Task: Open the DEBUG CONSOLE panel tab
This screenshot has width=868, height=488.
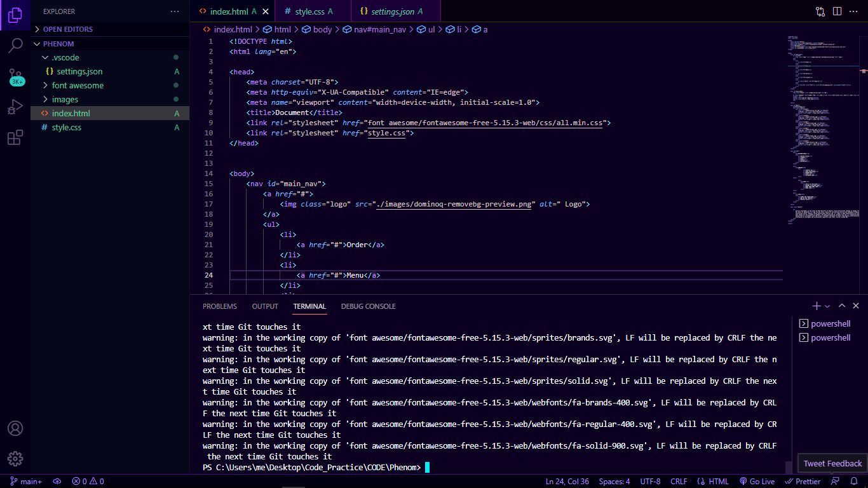Action: coord(368,306)
